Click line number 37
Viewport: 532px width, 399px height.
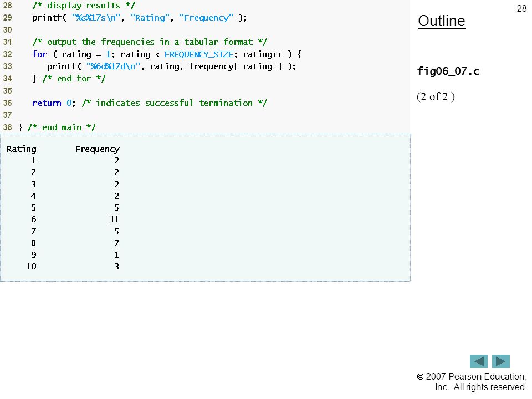pyautogui.click(x=7, y=115)
